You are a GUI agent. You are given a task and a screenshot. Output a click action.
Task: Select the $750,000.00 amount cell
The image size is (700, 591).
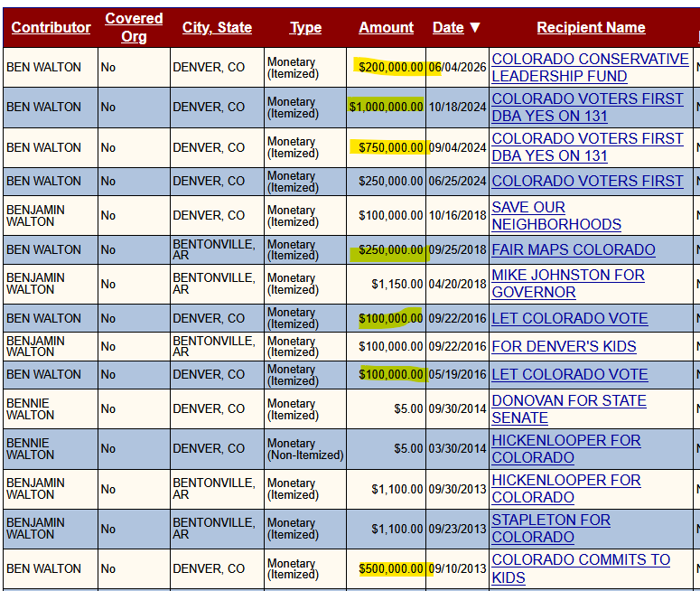pos(387,147)
